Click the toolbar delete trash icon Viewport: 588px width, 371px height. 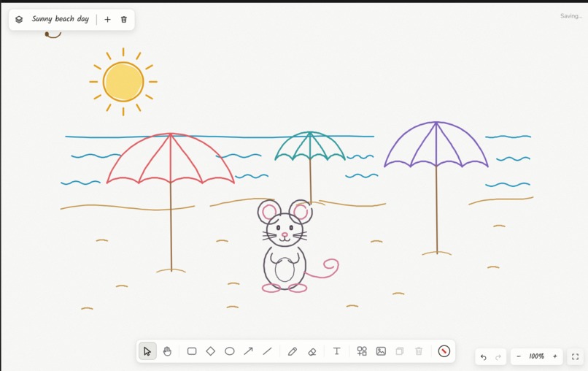419,351
